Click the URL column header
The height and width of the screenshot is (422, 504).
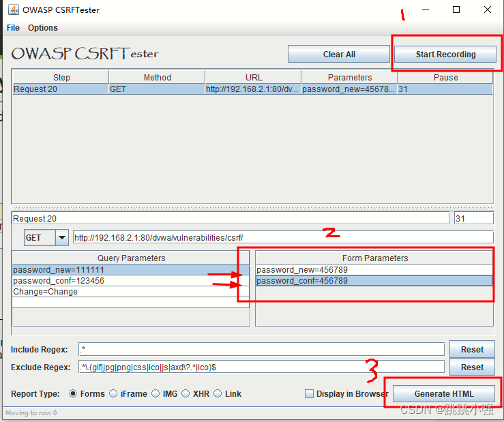[254, 78]
